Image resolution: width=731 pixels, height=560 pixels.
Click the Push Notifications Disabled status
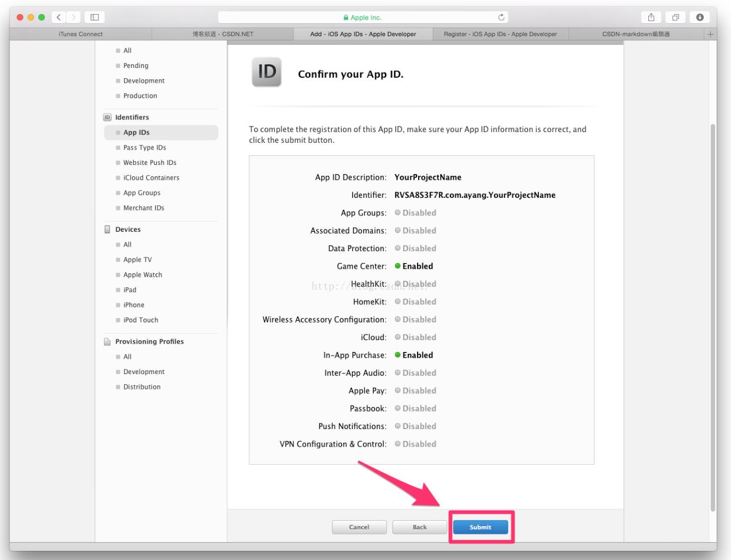coord(415,426)
